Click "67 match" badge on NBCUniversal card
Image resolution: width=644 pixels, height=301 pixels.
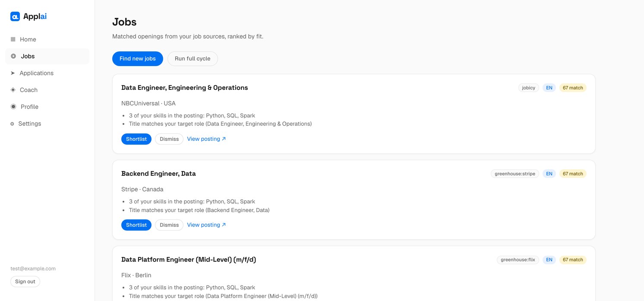(x=573, y=88)
